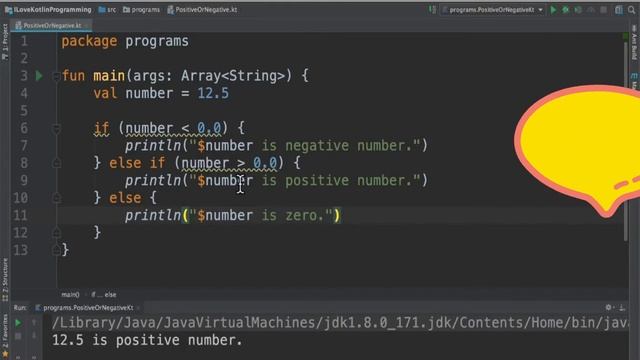Run with coverage icon in toolbar
Image resolution: width=640 pixels, height=360 pixels.
point(578,9)
